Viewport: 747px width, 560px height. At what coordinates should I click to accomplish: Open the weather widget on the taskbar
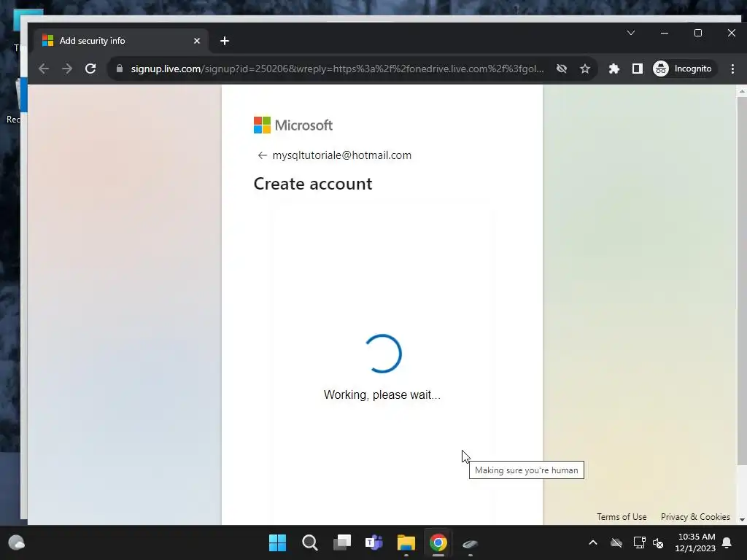(17, 542)
